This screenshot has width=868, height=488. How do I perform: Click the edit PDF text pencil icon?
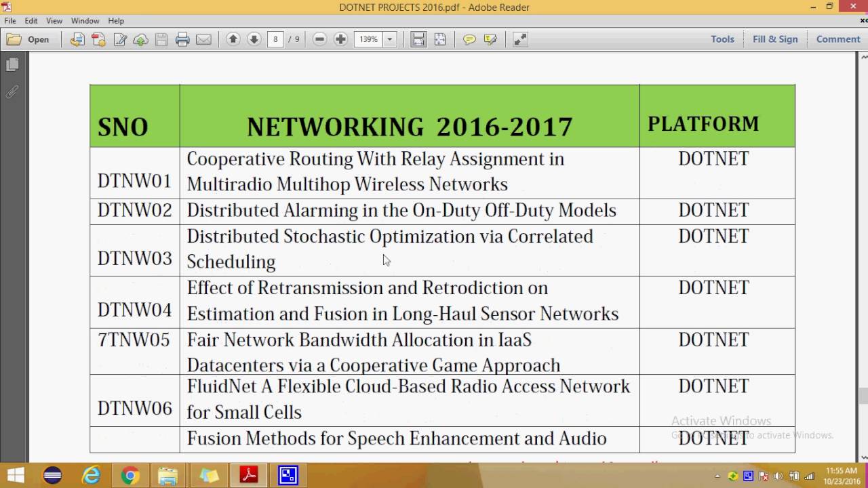[120, 39]
